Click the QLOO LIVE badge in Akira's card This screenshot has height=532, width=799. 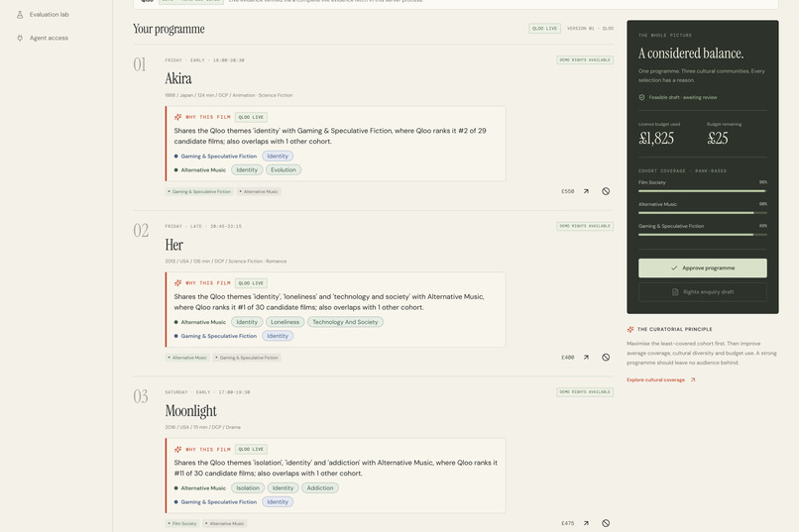point(251,117)
